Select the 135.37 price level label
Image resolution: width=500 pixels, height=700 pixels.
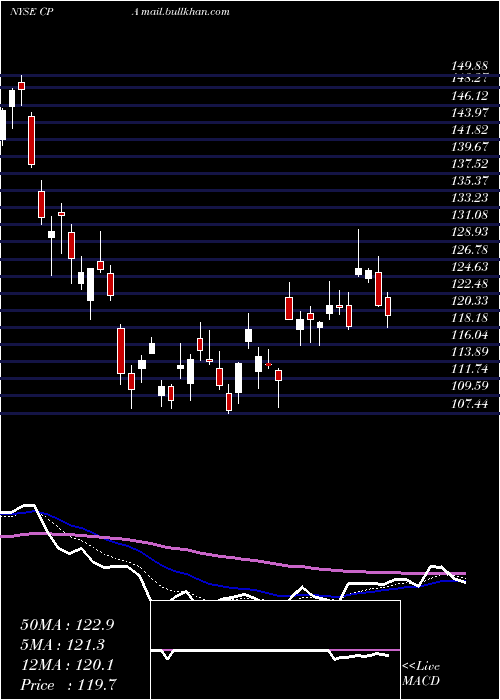(x=470, y=180)
